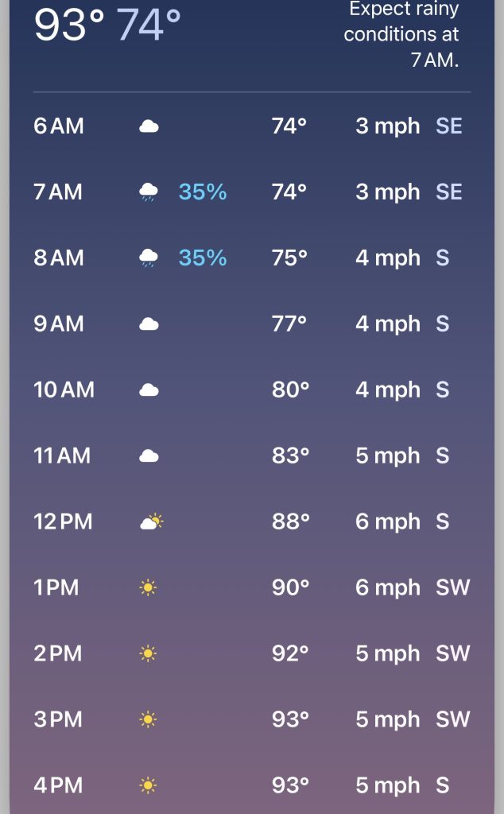Tap the sun icon at 3 PM
The width and height of the screenshot is (504, 814).
tap(148, 719)
